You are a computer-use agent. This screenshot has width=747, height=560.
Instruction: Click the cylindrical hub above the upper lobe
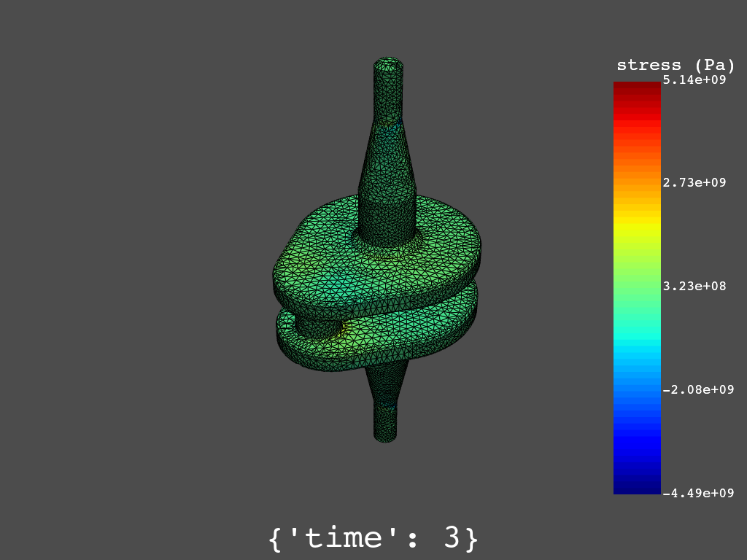[387, 215]
